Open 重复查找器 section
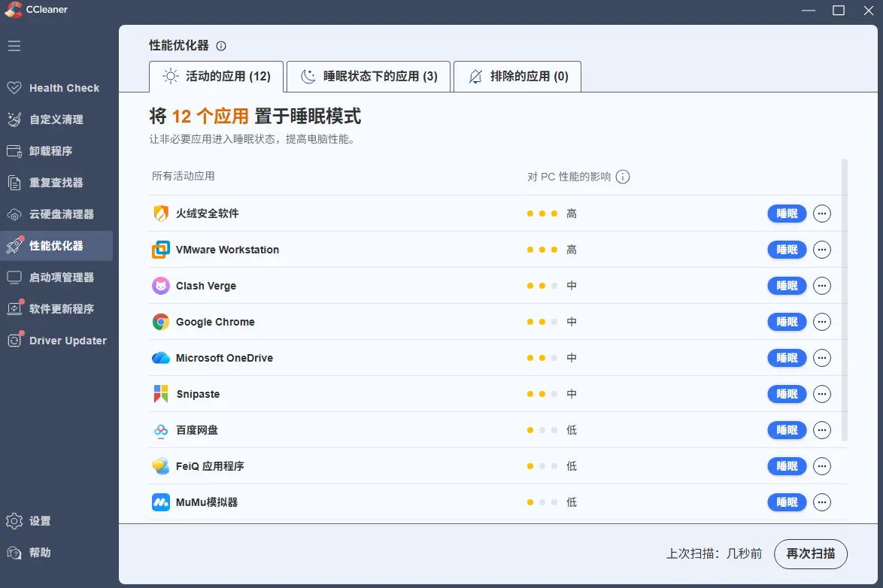Screen dimensions: 883x588 [56, 183]
